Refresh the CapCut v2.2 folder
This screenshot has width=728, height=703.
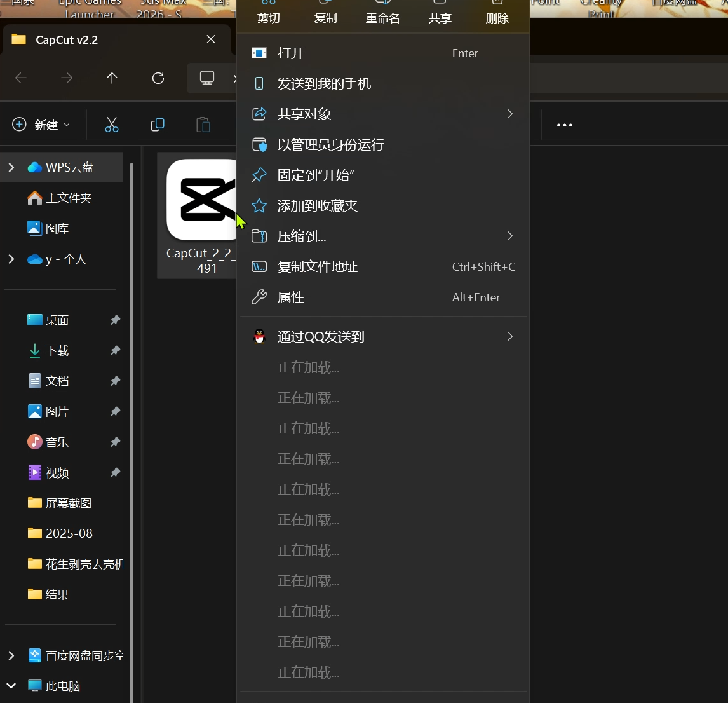[x=158, y=78]
